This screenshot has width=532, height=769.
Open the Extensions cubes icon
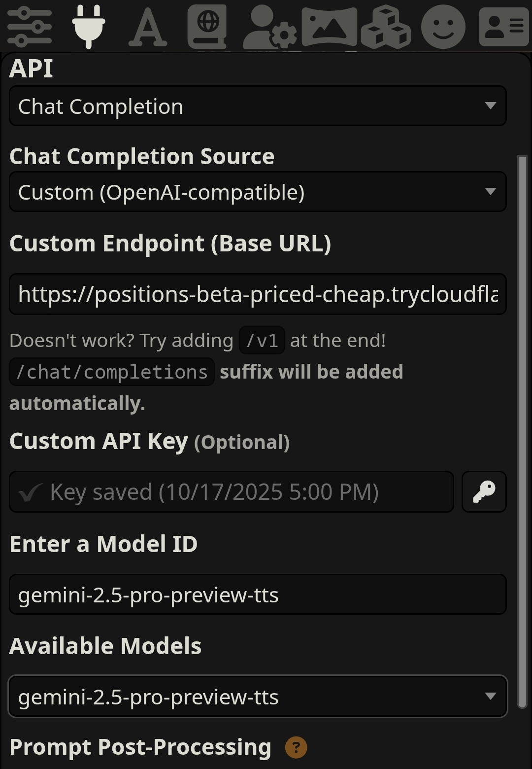(386, 27)
